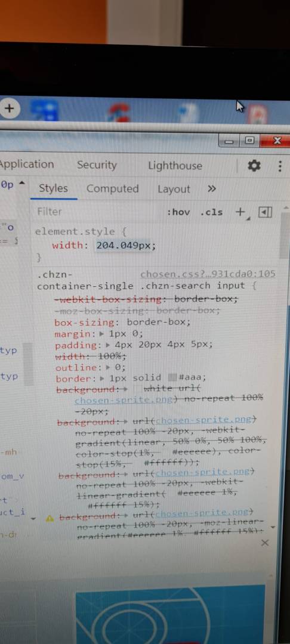Click the #aaa border color swatch
290x644 pixels.
pos(172,378)
